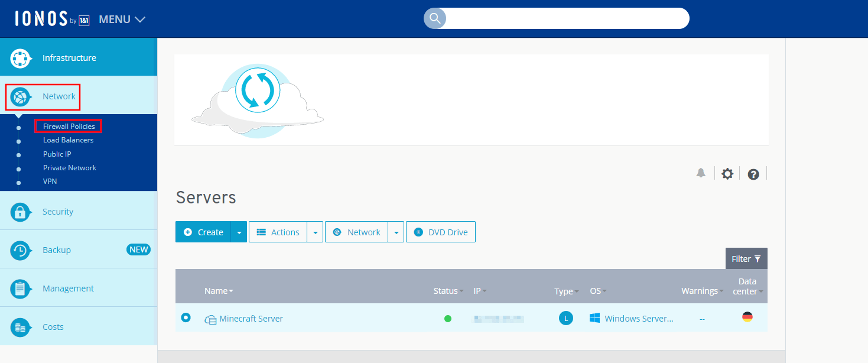Image resolution: width=868 pixels, height=363 pixels.
Task: Open help question mark icon
Action: click(753, 174)
